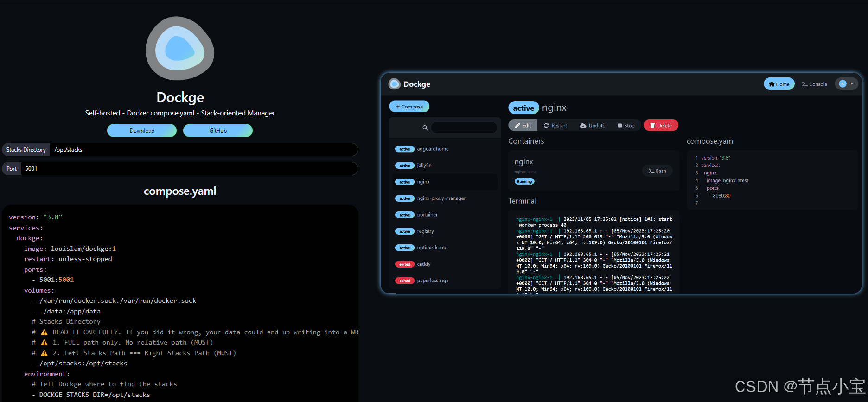This screenshot has height=402, width=868.
Task: Click inside the nginx terminal log output
Action: [594, 253]
